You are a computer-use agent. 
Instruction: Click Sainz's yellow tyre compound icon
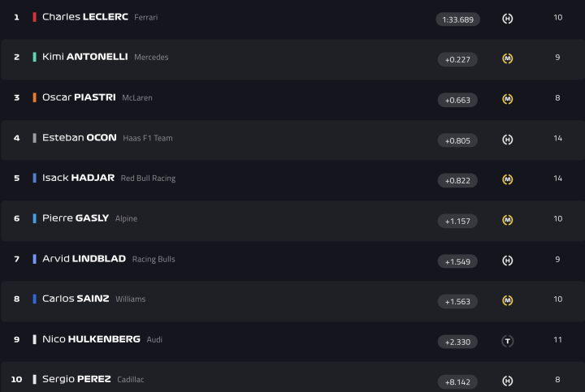point(508,300)
